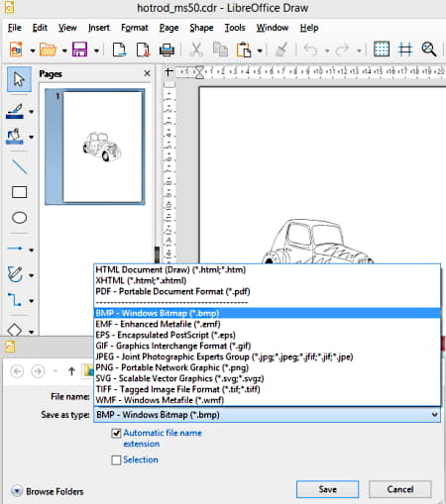
Task: Open the View menu
Action: click(x=67, y=28)
